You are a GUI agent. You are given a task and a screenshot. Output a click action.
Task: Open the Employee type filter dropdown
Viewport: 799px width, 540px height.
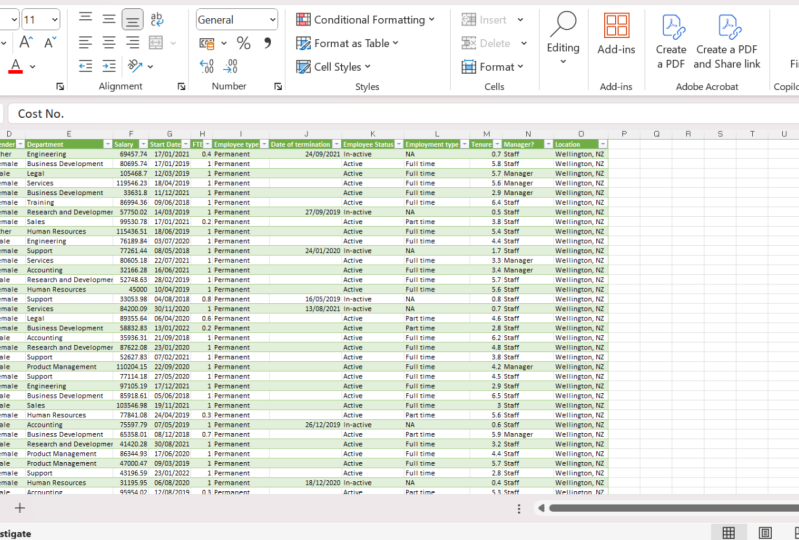point(263,145)
